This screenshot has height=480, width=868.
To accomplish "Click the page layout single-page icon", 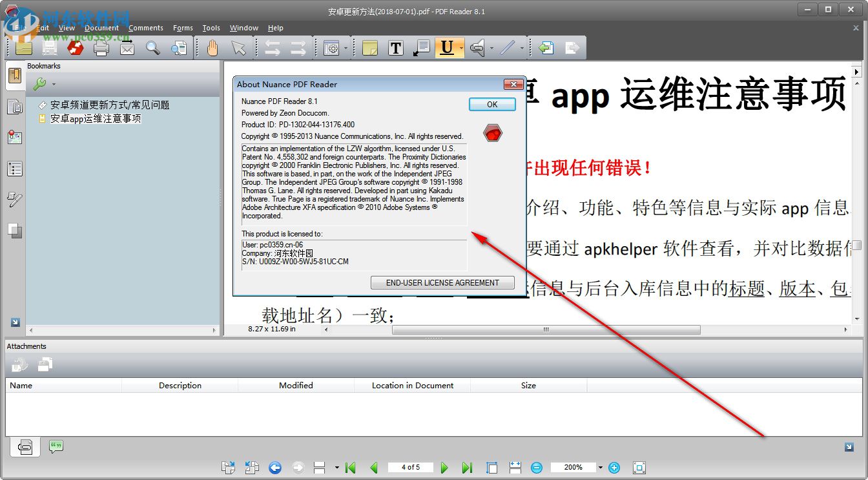I will point(319,467).
